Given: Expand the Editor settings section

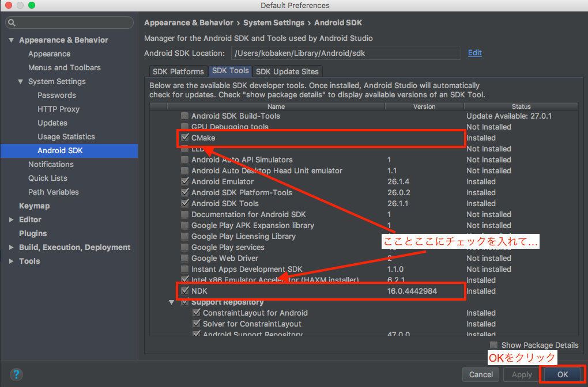Looking at the screenshot, I should [12, 220].
